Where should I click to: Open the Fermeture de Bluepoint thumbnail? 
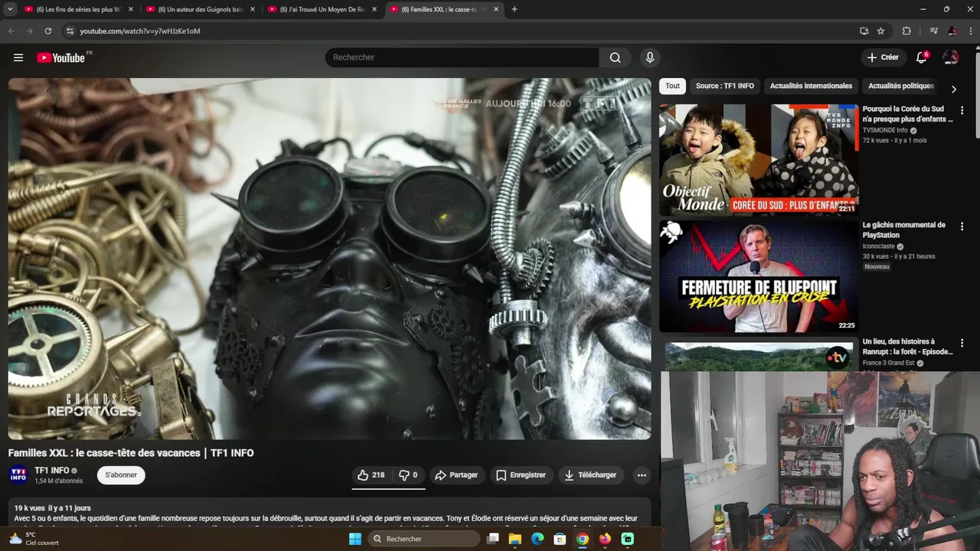tap(759, 276)
